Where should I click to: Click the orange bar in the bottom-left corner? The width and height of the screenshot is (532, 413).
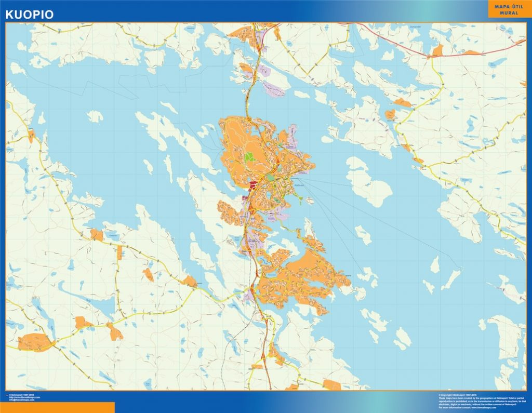(x=57, y=407)
